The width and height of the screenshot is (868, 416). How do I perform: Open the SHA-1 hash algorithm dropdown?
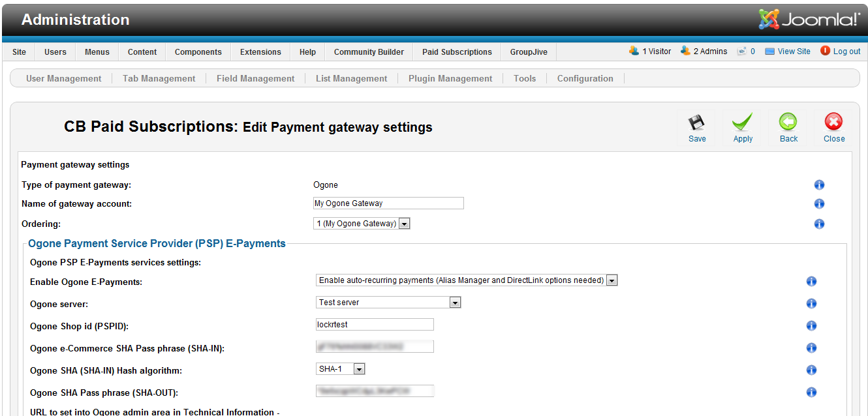pos(340,369)
